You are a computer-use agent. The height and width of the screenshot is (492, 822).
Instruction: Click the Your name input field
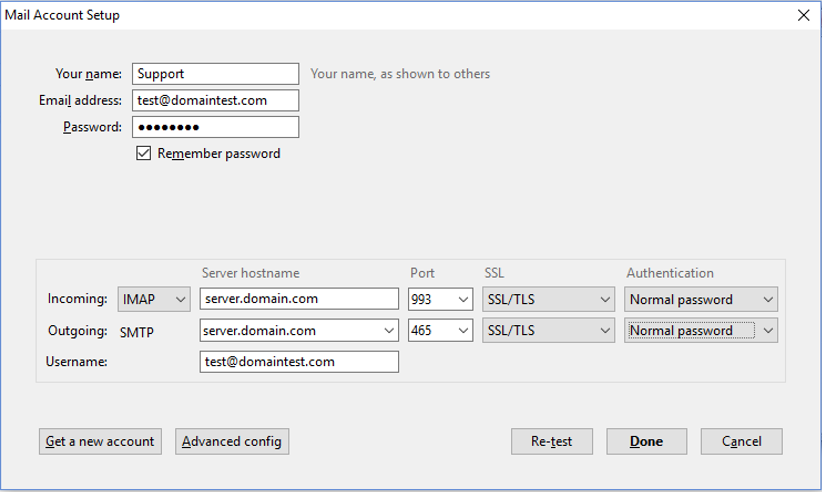215,74
